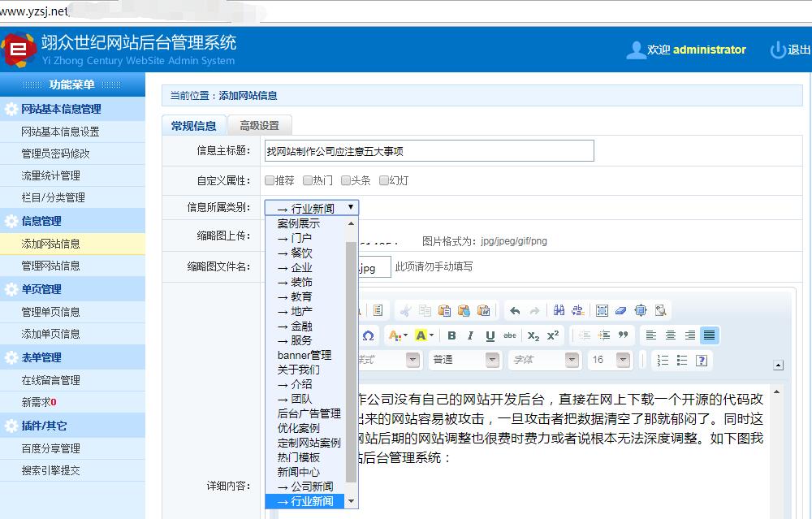Open 百度分享管理 sidebar link

point(51,448)
